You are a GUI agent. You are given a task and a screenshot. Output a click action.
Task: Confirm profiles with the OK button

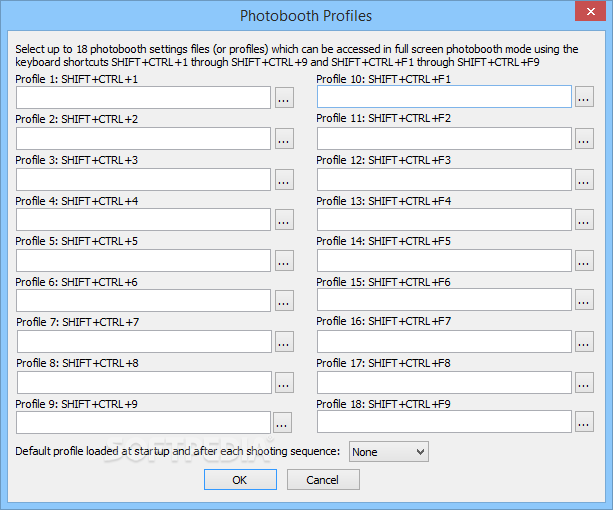click(240, 480)
